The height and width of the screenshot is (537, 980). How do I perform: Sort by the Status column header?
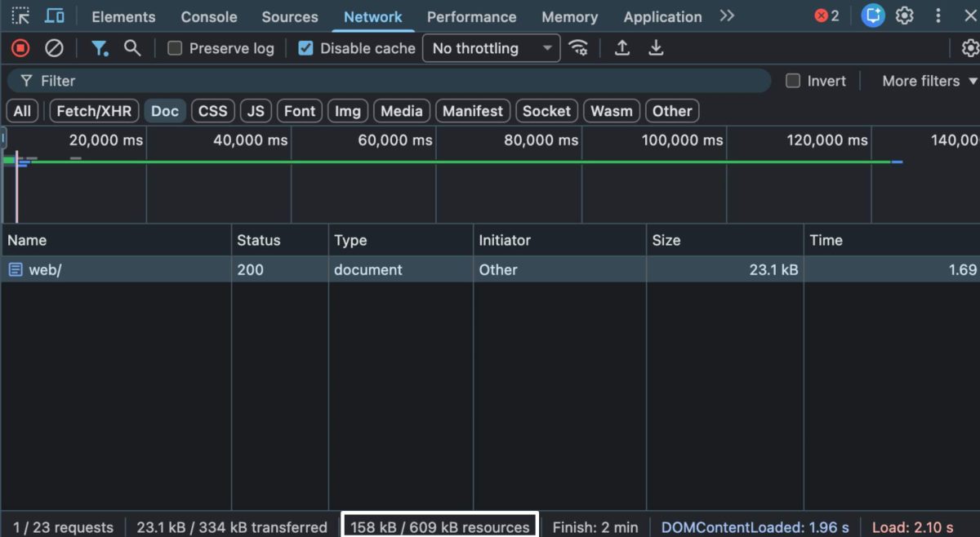[280, 240]
